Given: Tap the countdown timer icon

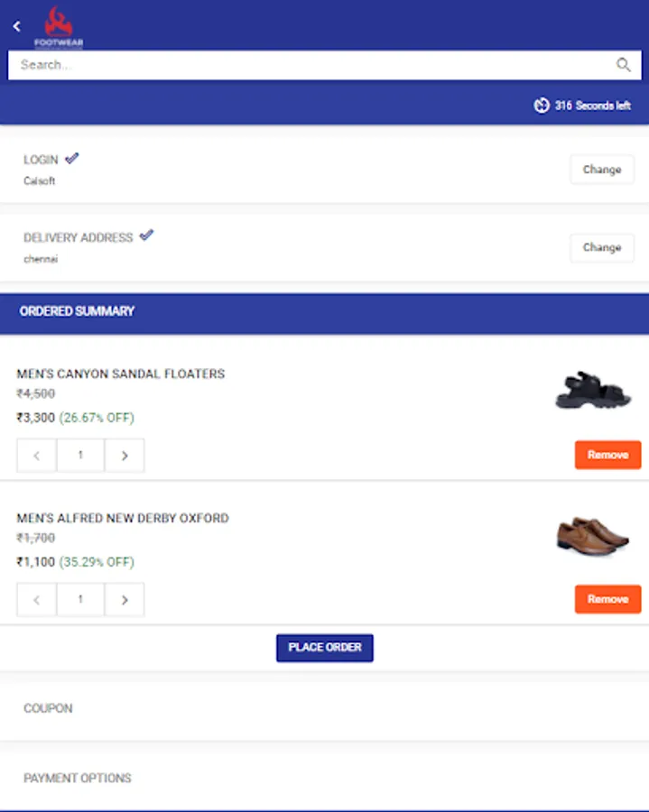Looking at the screenshot, I should pyautogui.click(x=542, y=106).
